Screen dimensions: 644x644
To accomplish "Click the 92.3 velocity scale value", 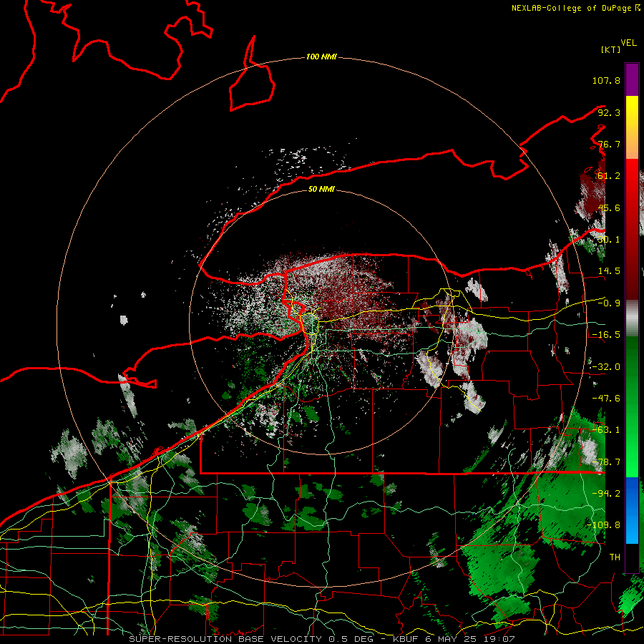I will pyautogui.click(x=609, y=112).
